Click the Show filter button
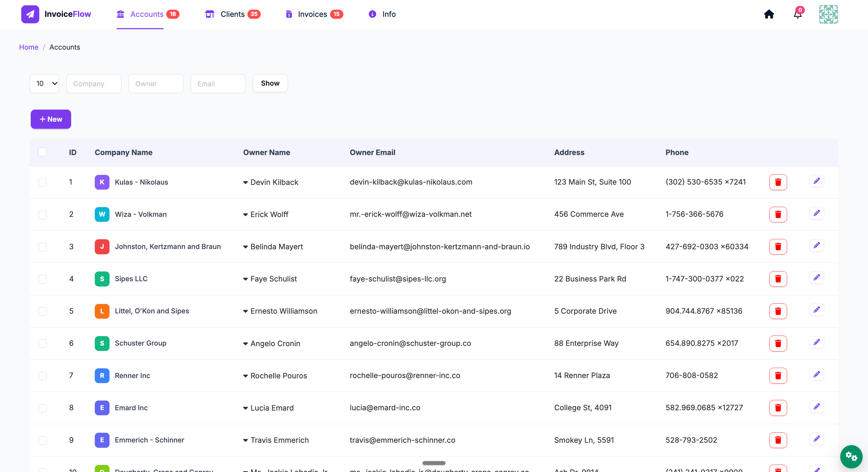Image resolution: width=868 pixels, height=472 pixels. click(270, 83)
